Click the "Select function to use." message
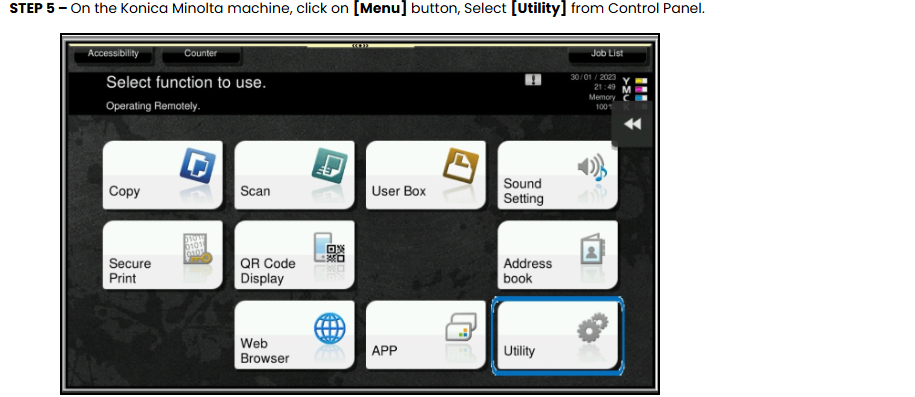The image size is (915, 397). [186, 83]
